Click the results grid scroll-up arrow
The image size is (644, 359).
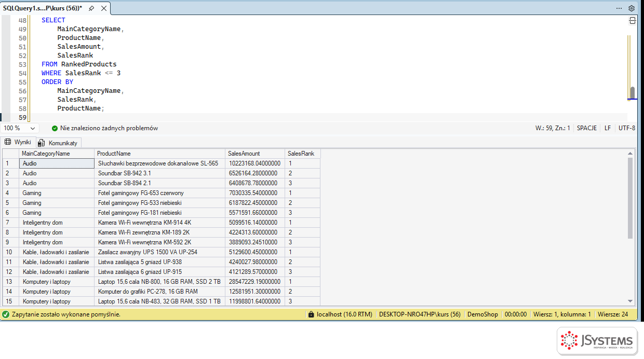(630, 153)
